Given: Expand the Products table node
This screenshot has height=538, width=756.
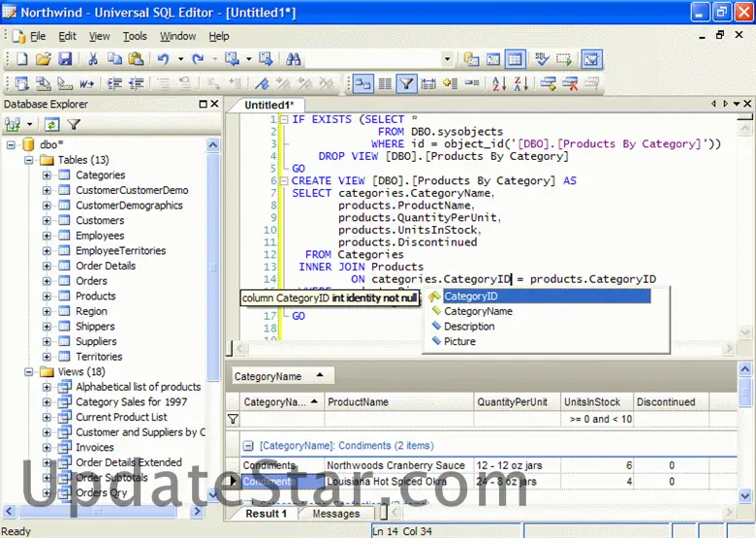Looking at the screenshot, I should coord(47,296).
